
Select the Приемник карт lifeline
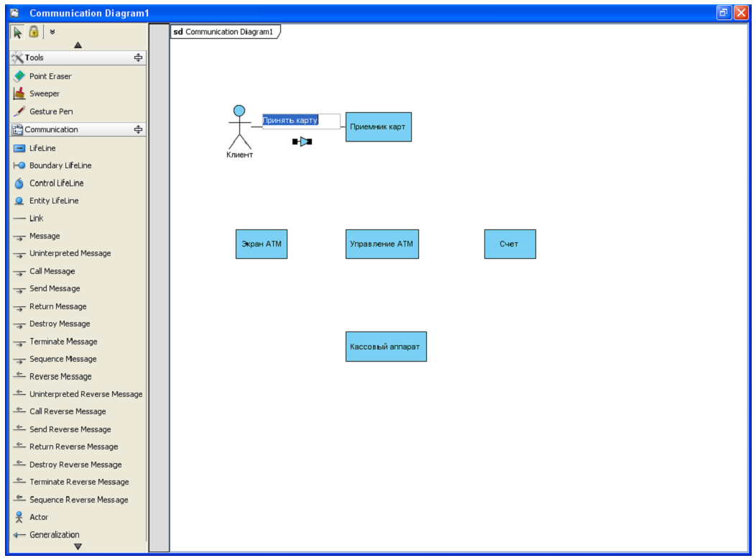(x=379, y=127)
